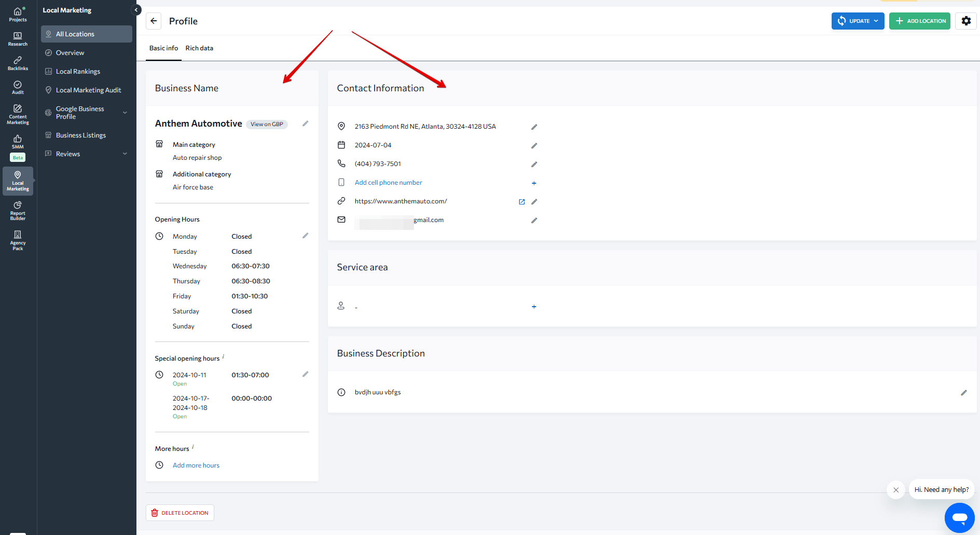Open the Projects icon in left rail
Viewport: 980px width, 535px height.
[18, 15]
